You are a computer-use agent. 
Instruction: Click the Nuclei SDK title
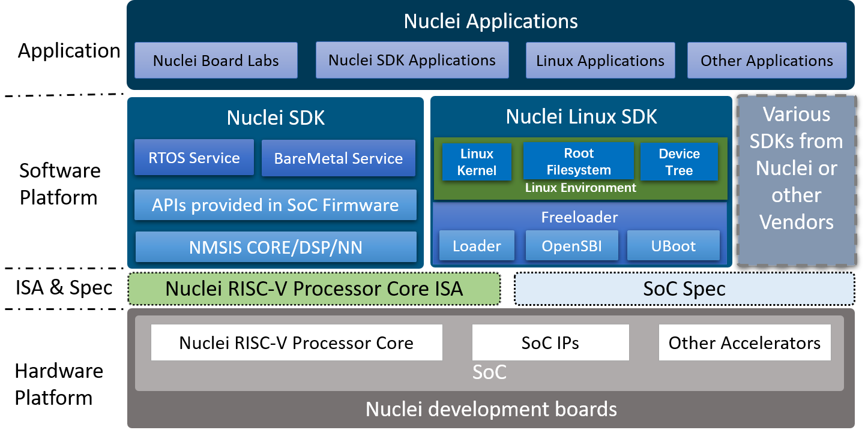276,118
